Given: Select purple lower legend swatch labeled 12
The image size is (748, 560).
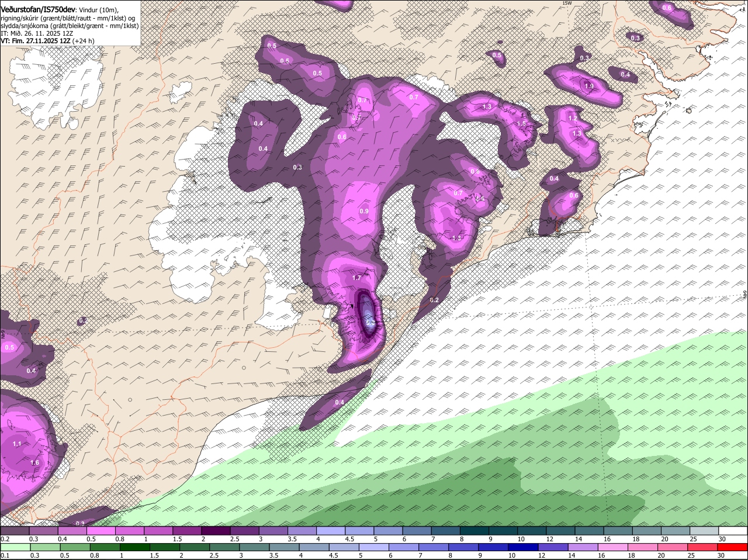Looking at the screenshot, I should click(553, 547).
